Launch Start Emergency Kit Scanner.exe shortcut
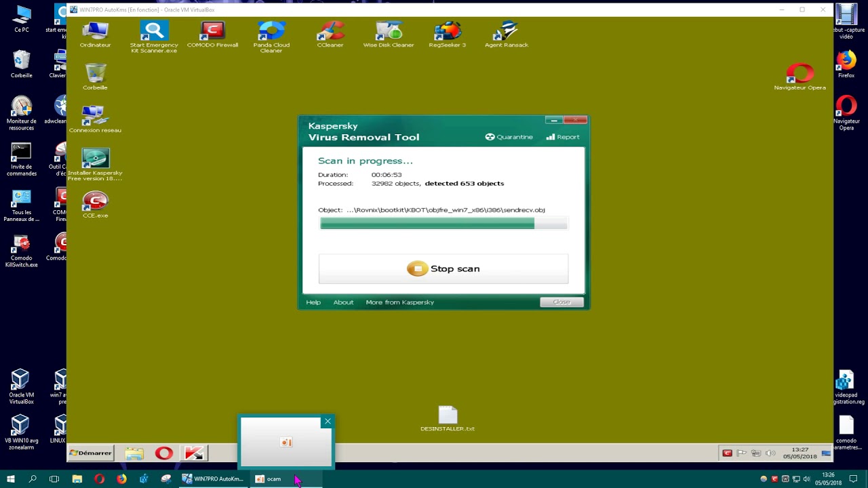The width and height of the screenshot is (868, 488). 154,37
